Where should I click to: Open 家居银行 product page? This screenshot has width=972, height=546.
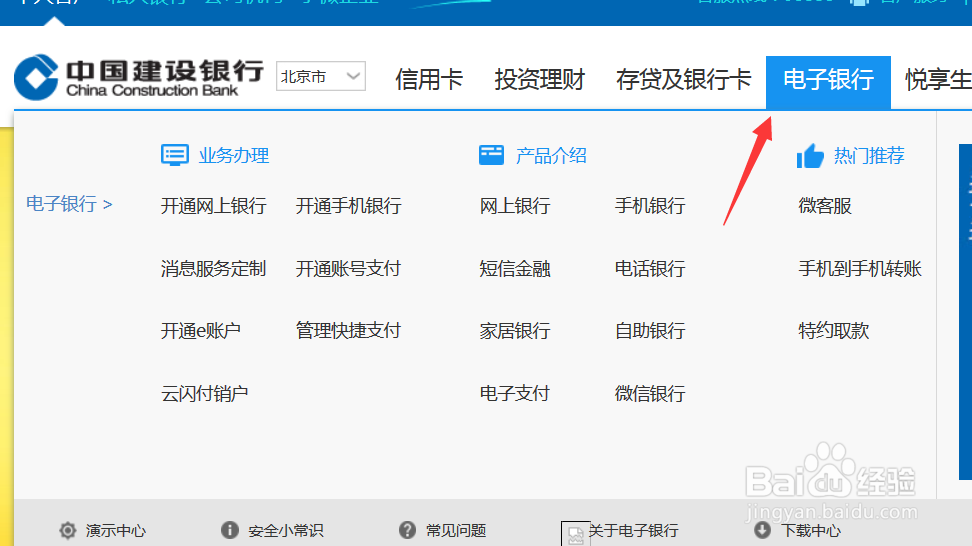click(515, 330)
